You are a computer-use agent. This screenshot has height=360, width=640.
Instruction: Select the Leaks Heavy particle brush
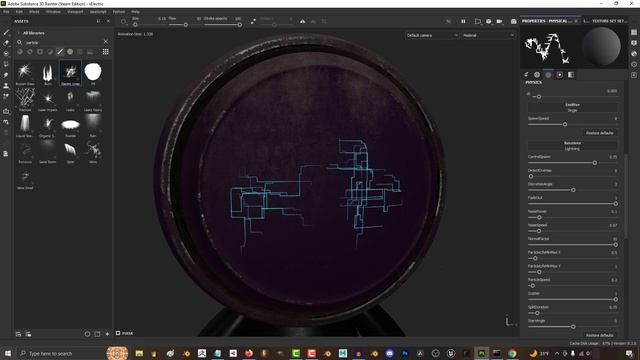(93, 100)
